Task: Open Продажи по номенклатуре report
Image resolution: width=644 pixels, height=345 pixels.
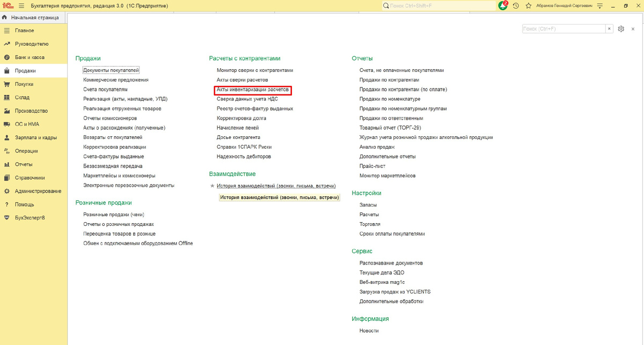Action: (390, 99)
